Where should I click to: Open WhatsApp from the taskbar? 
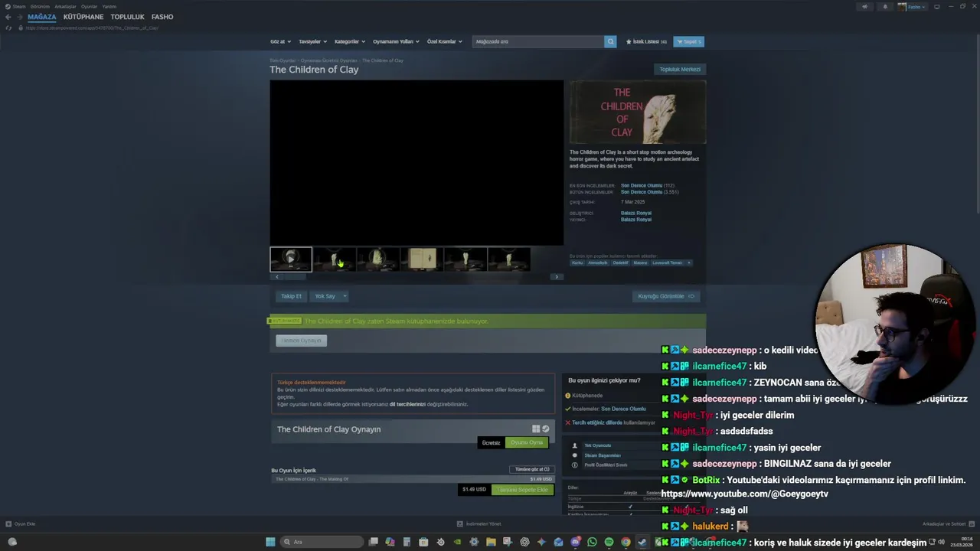click(592, 542)
